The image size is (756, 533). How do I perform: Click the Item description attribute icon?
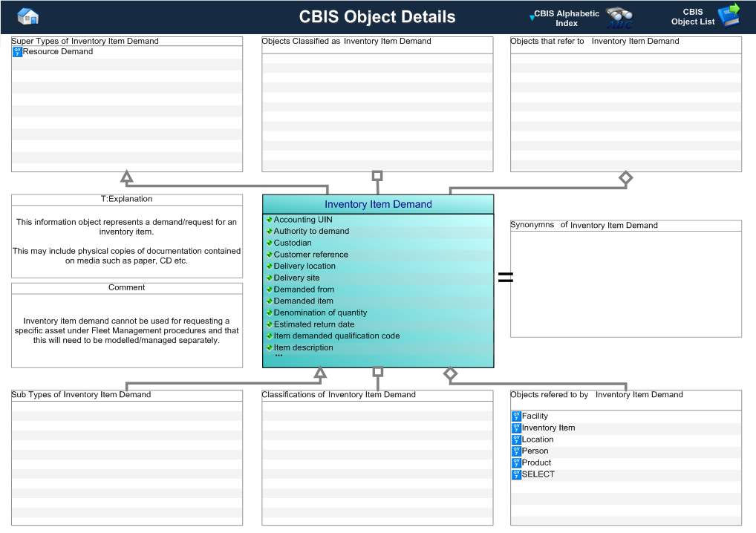(270, 347)
